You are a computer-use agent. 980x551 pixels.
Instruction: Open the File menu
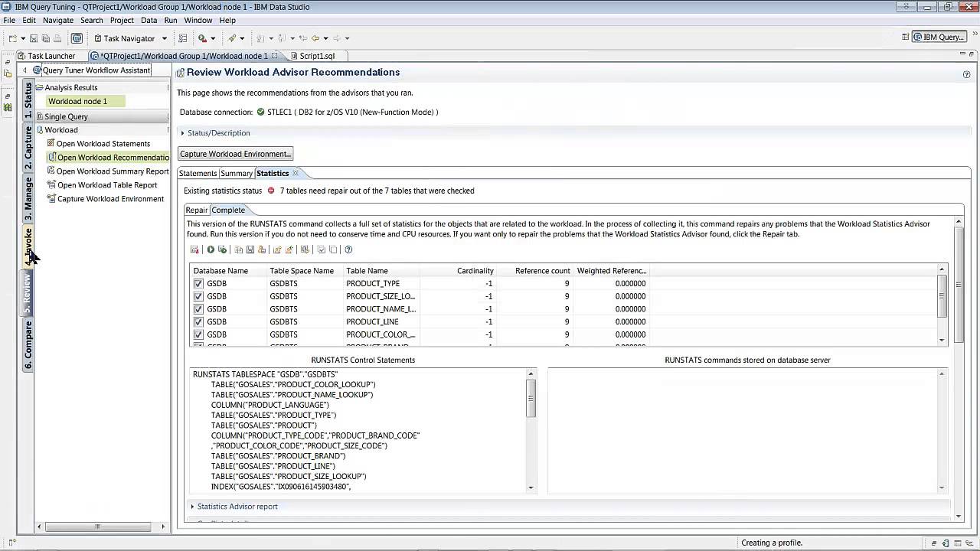(x=9, y=21)
